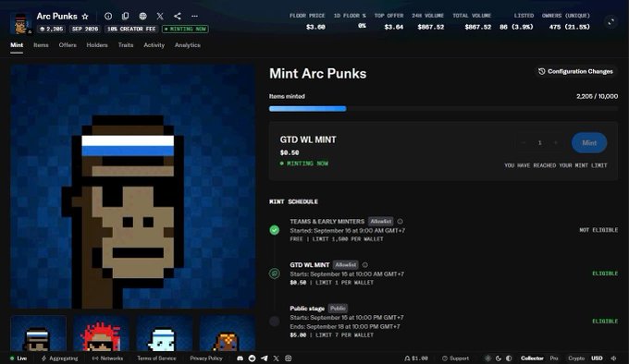Click the Arc Punks collection avatar
629x364 pixels.
pos(20,24)
